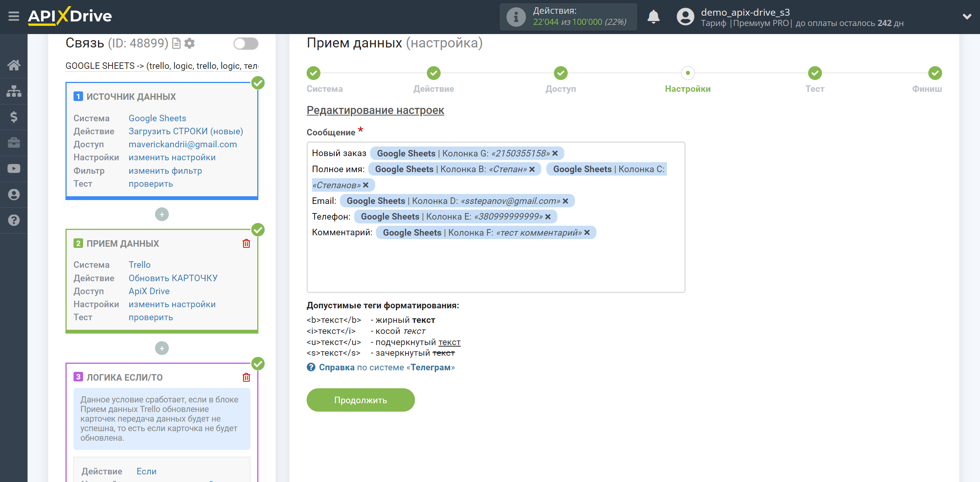Open Обновить КАРТОЧКУ action link
980x482 pixels.
point(173,278)
